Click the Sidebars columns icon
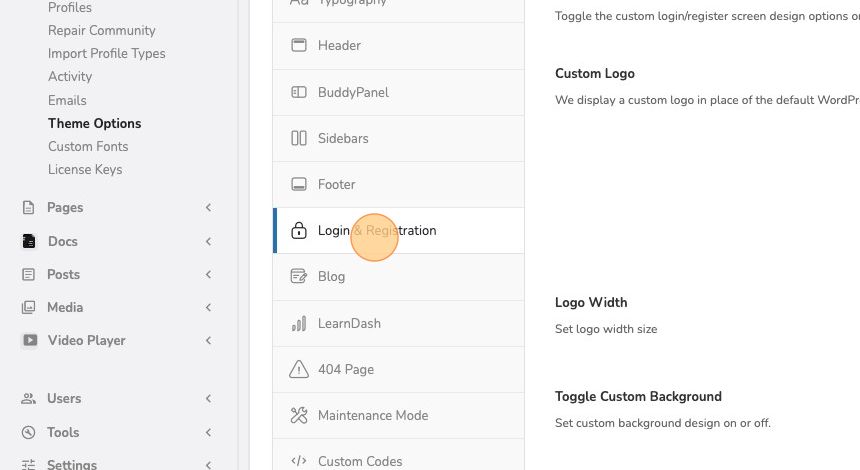 299,138
